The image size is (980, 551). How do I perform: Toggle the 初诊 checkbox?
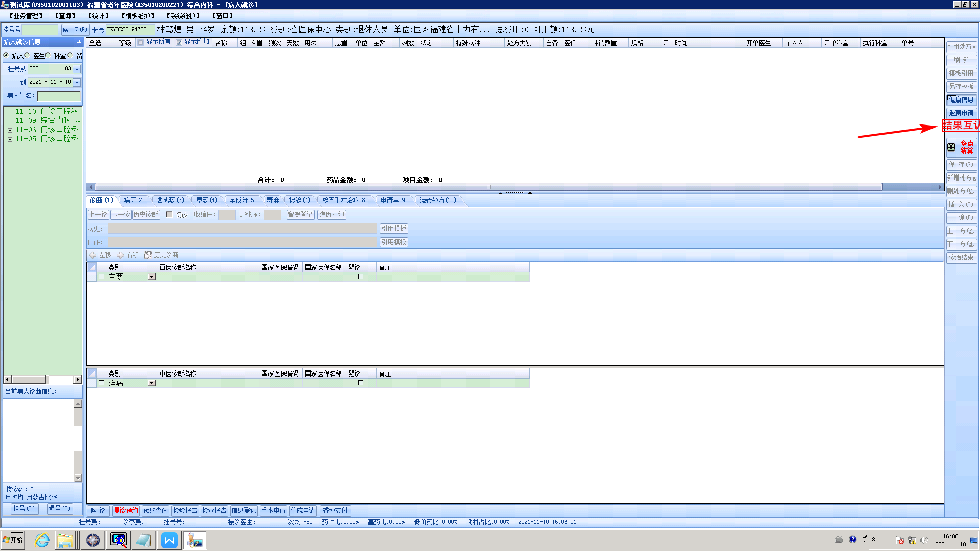[169, 215]
